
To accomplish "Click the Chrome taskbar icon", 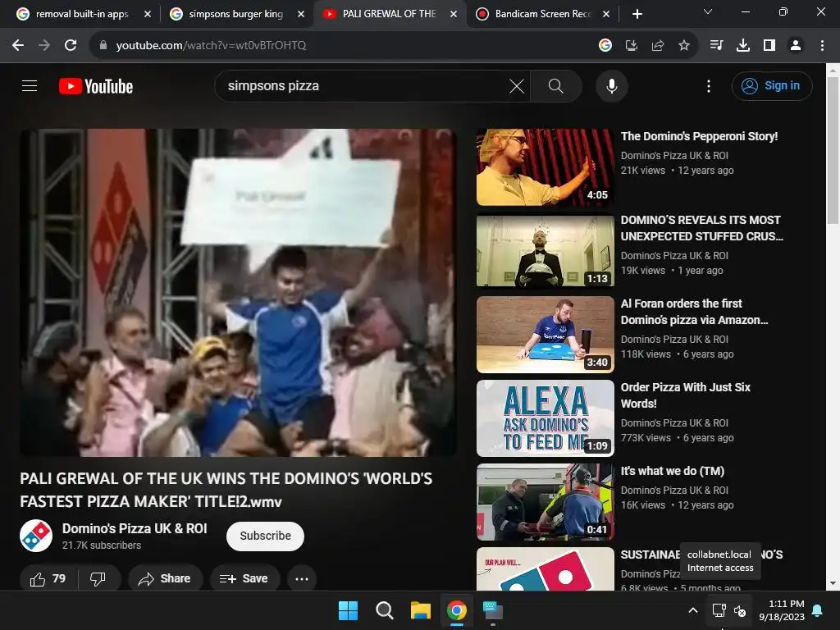I will 456,610.
